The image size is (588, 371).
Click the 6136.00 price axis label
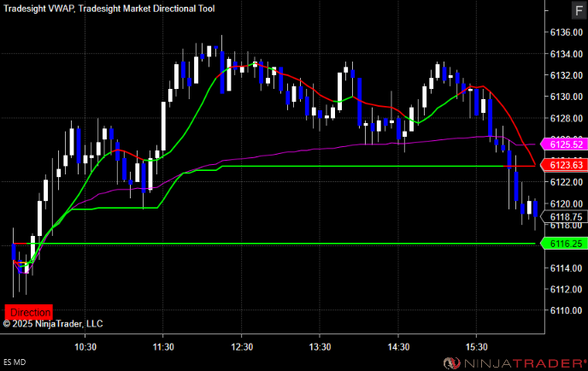click(567, 32)
